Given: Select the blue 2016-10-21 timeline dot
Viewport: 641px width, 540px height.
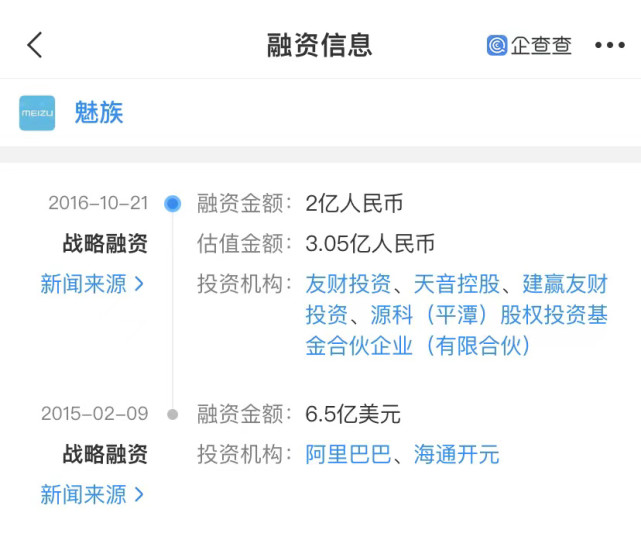Looking at the screenshot, I should coord(173,204).
